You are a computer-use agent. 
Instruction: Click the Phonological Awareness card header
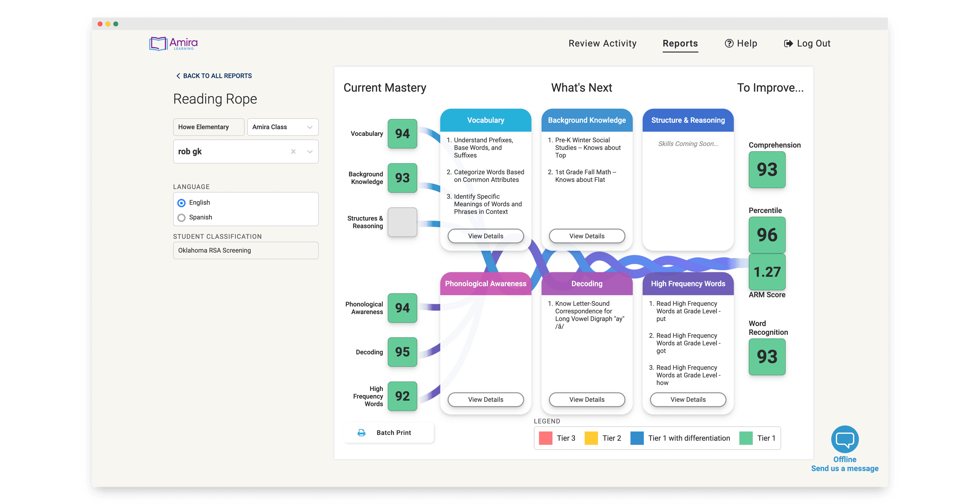click(485, 284)
